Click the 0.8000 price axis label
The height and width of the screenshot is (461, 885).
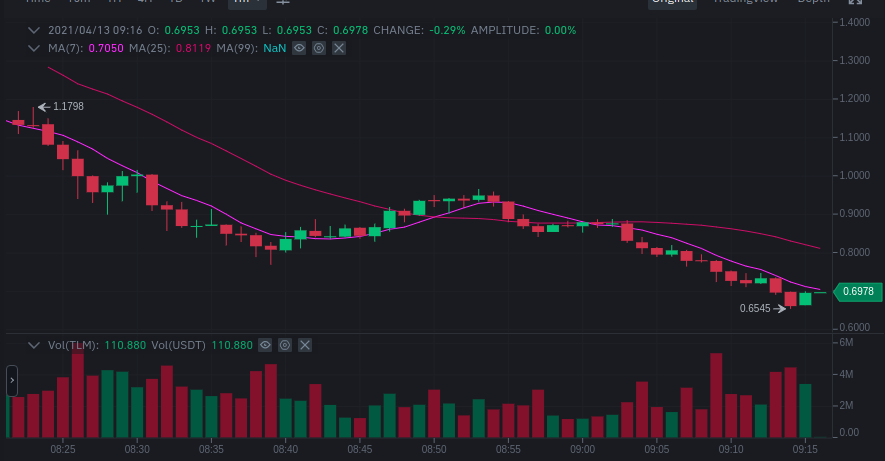click(x=855, y=252)
